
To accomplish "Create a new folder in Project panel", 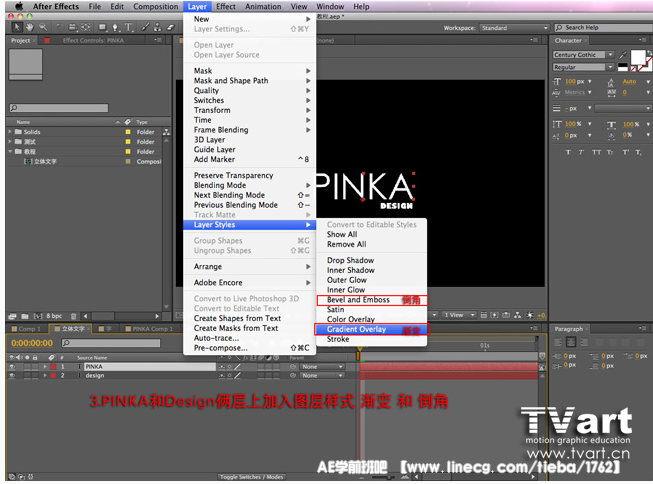I will tap(25, 316).
